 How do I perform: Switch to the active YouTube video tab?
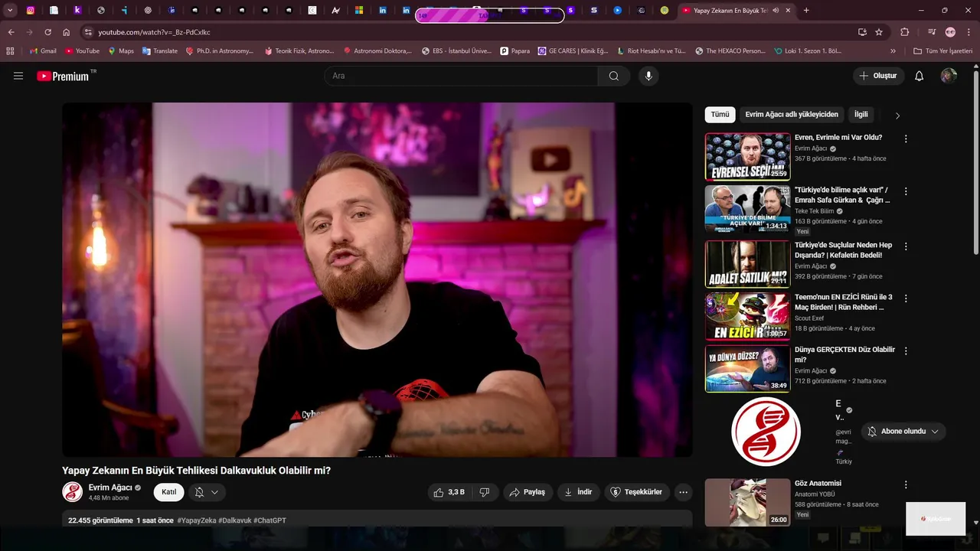(x=736, y=10)
